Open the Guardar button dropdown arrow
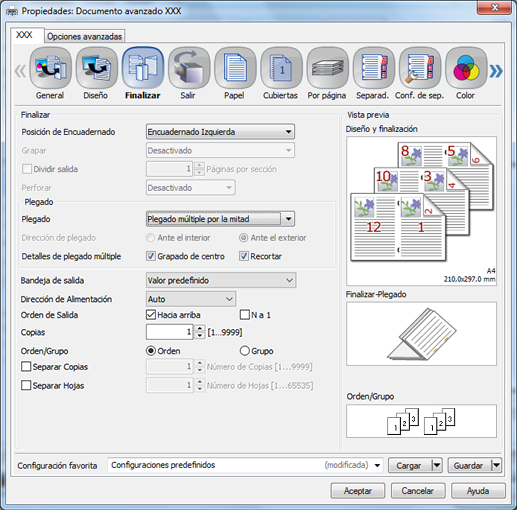Screen dimensions: 517x510 pos(496,465)
